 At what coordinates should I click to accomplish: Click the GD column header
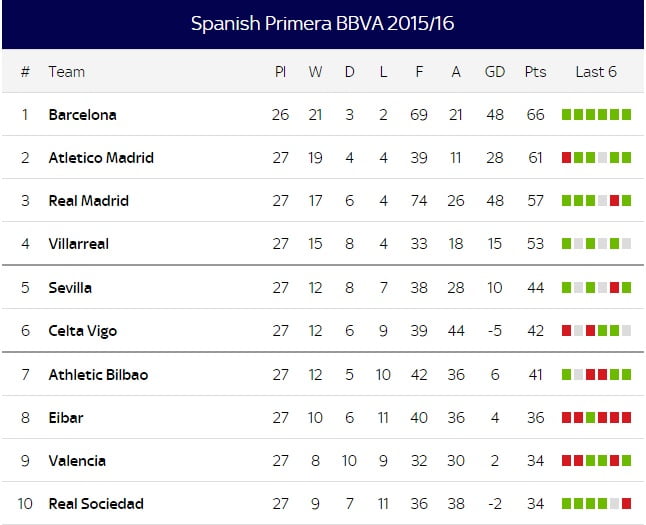point(494,72)
